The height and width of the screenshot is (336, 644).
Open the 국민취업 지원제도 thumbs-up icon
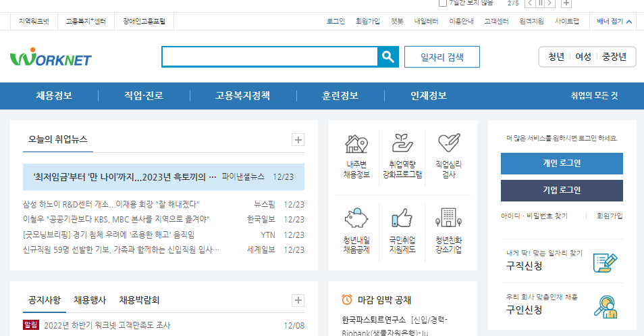tap(402, 218)
